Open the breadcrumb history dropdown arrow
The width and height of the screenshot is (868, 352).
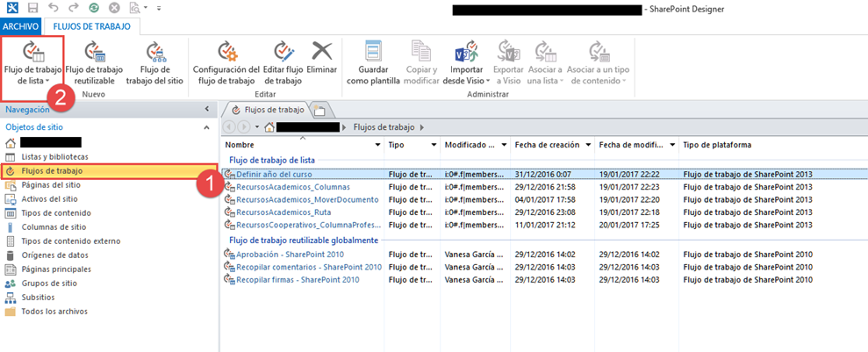click(257, 127)
